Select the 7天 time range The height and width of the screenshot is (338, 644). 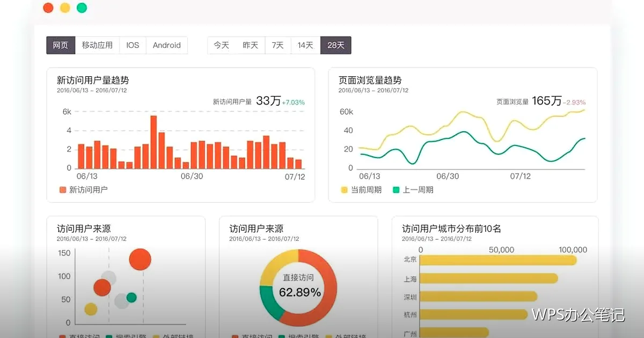point(278,45)
